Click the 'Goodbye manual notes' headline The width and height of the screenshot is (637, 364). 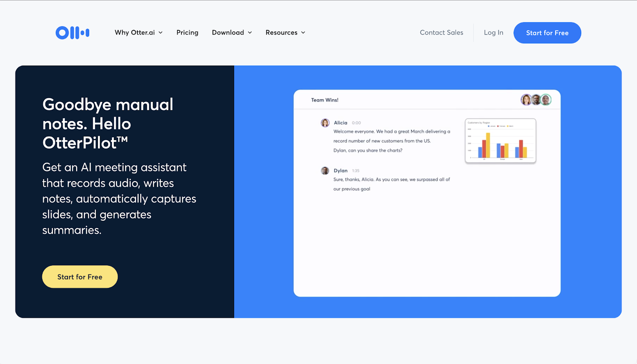[x=108, y=124]
